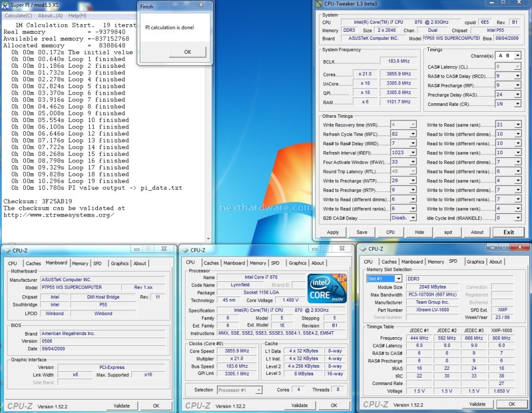
Task: Open the Write to Precharge (tWTP) dropdown
Action: tap(413, 180)
